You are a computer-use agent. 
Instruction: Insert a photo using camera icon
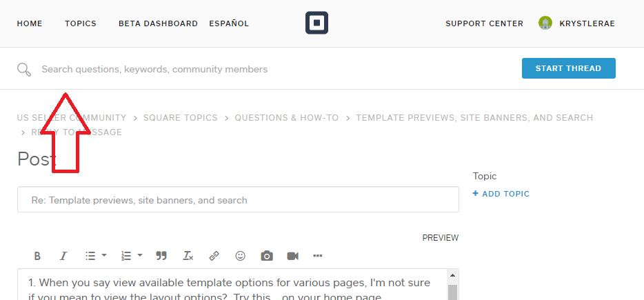(x=267, y=256)
